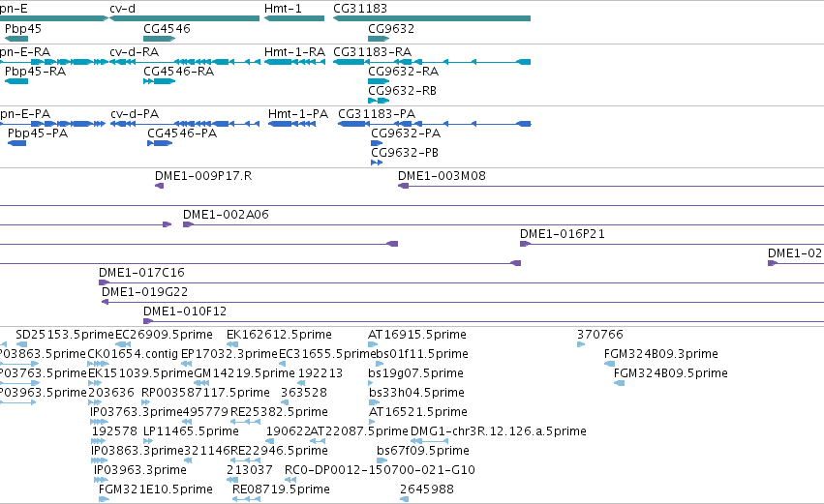The image size is (824, 504).
Task: Open EST RP003587117.5prime
Action: (x=145, y=402)
